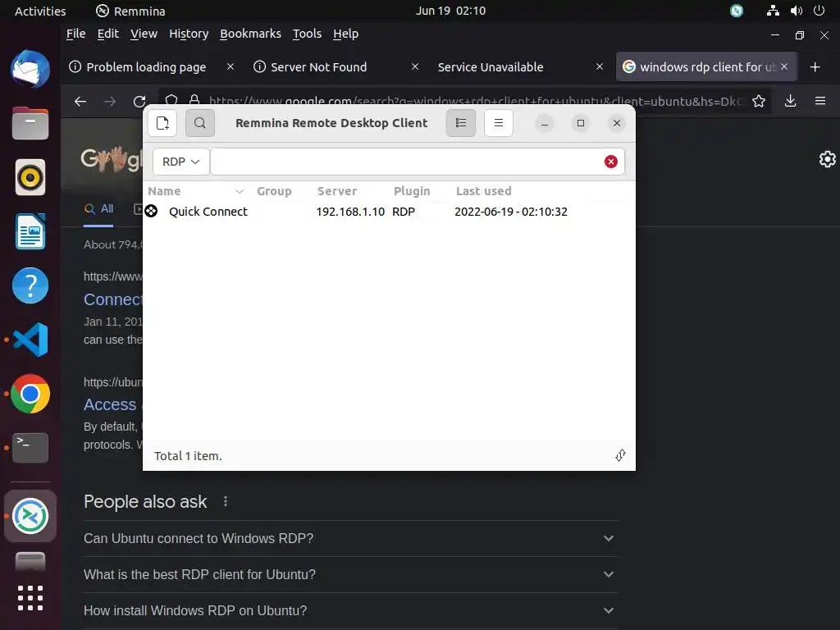The height and width of the screenshot is (630, 840).
Task: Open Firefox File menu
Action: pos(75,34)
